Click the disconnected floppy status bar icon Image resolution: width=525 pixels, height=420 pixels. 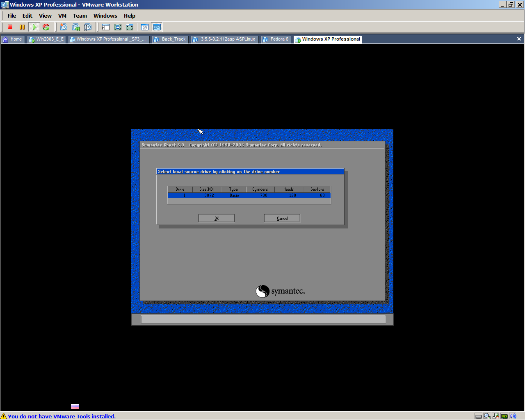point(496,416)
